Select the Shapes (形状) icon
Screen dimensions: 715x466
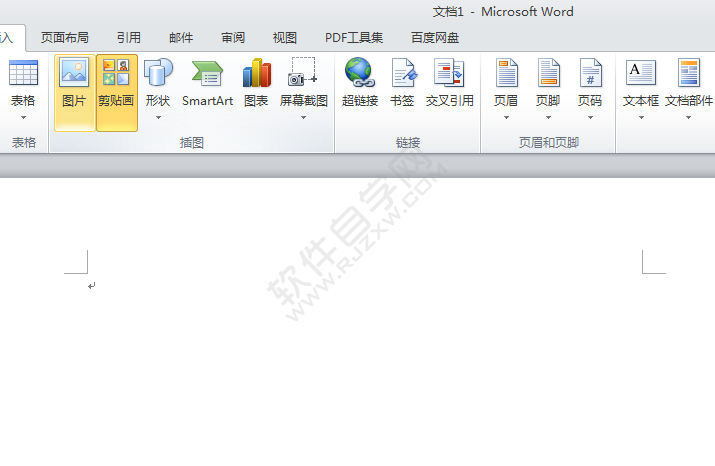158,72
